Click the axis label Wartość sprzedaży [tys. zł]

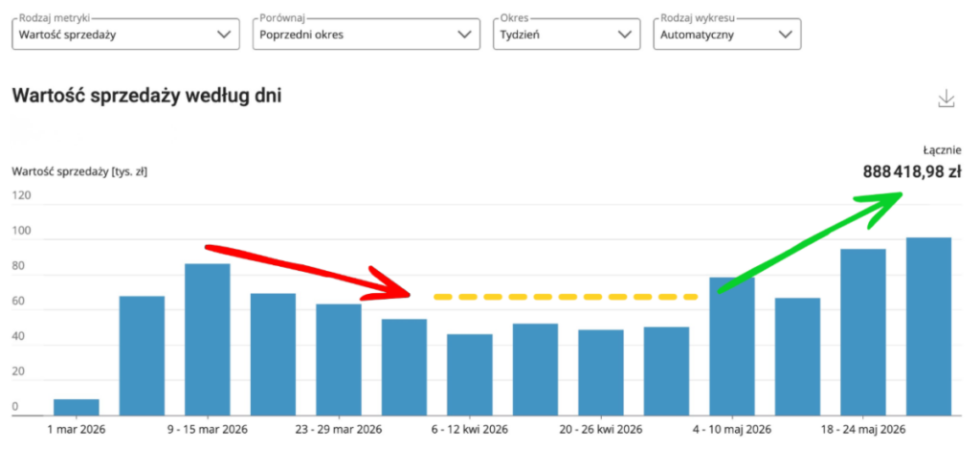pyautogui.click(x=79, y=171)
